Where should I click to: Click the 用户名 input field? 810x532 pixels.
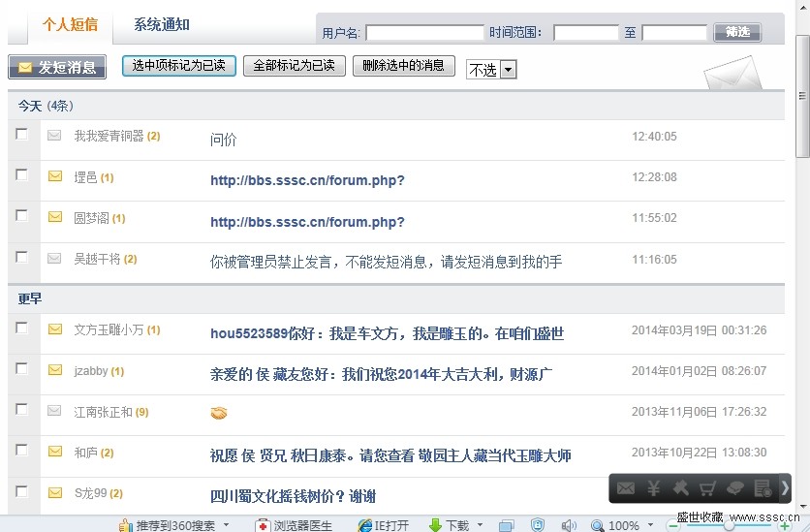[424, 33]
